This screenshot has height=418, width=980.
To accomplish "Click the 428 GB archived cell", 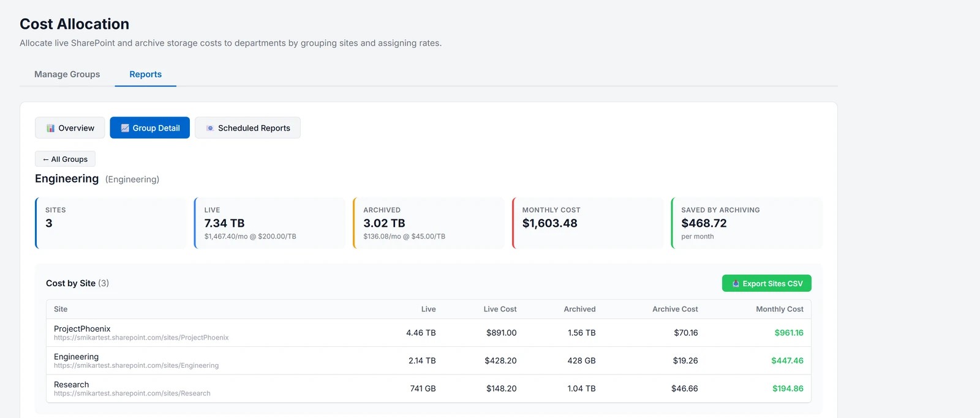I will pos(581,361).
